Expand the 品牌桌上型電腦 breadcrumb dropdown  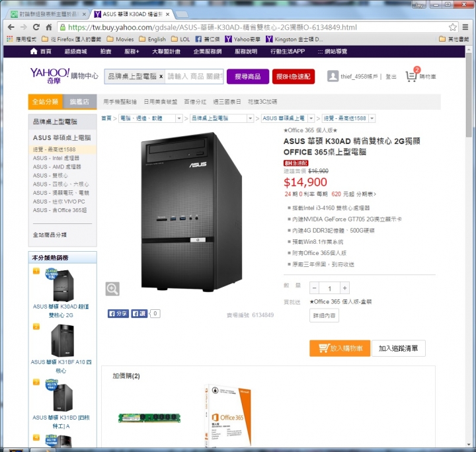pyautogui.click(x=250, y=118)
